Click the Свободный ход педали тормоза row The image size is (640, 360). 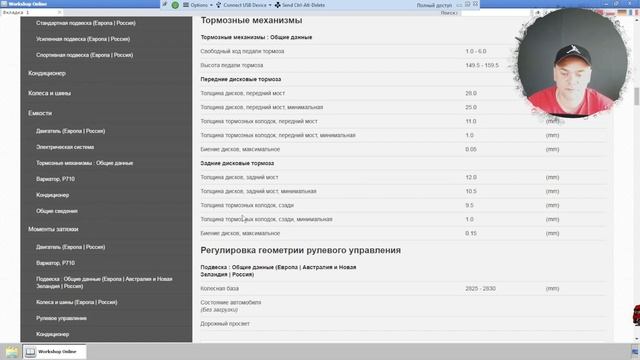tap(403, 51)
